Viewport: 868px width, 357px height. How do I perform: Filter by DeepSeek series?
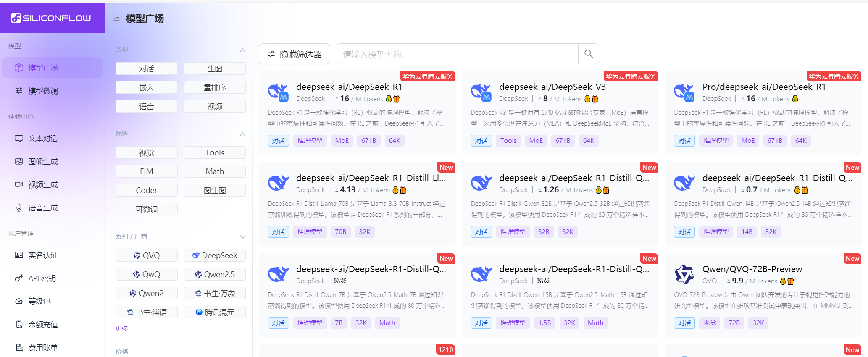tap(215, 255)
